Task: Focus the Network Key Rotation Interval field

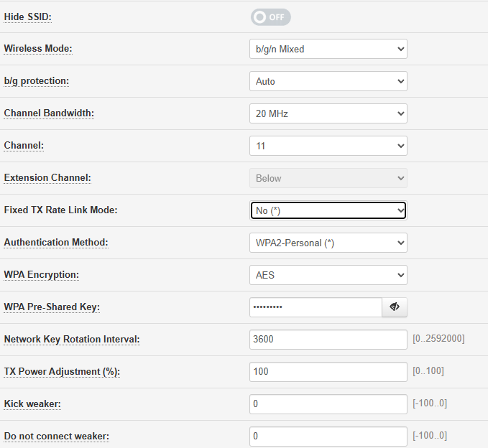Action: pyautogui.click(x=328, y=340)
